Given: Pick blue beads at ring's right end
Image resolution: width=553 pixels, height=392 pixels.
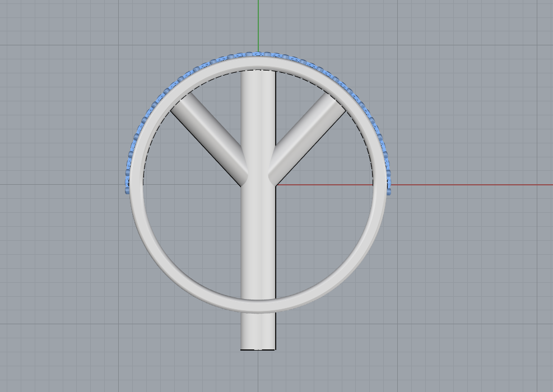Looking at the screenshot, I should tap(389, 181).
